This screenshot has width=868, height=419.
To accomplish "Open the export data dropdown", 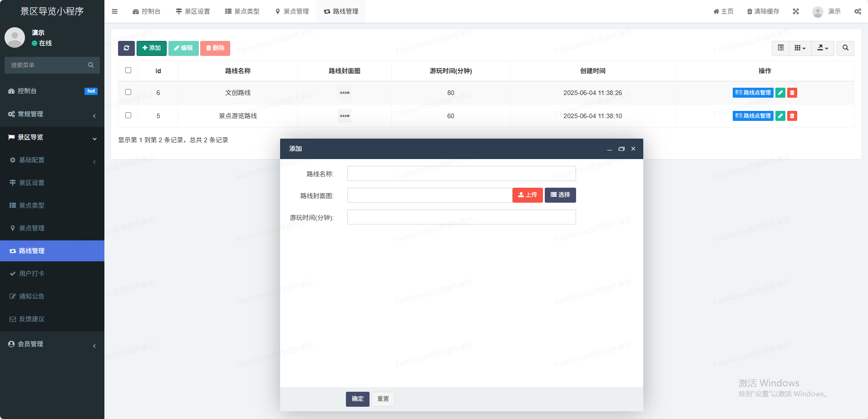I will tap(823, 48).
